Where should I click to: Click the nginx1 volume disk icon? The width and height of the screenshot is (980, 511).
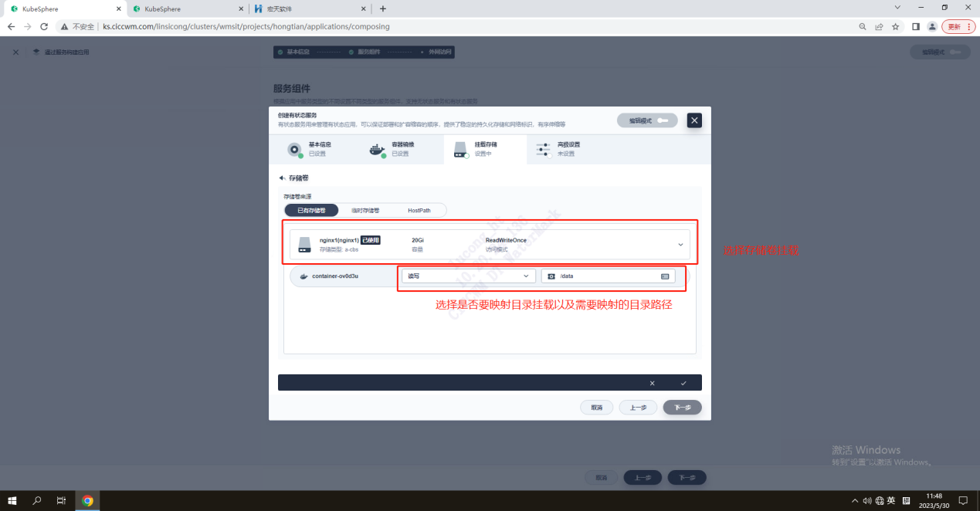305,245
